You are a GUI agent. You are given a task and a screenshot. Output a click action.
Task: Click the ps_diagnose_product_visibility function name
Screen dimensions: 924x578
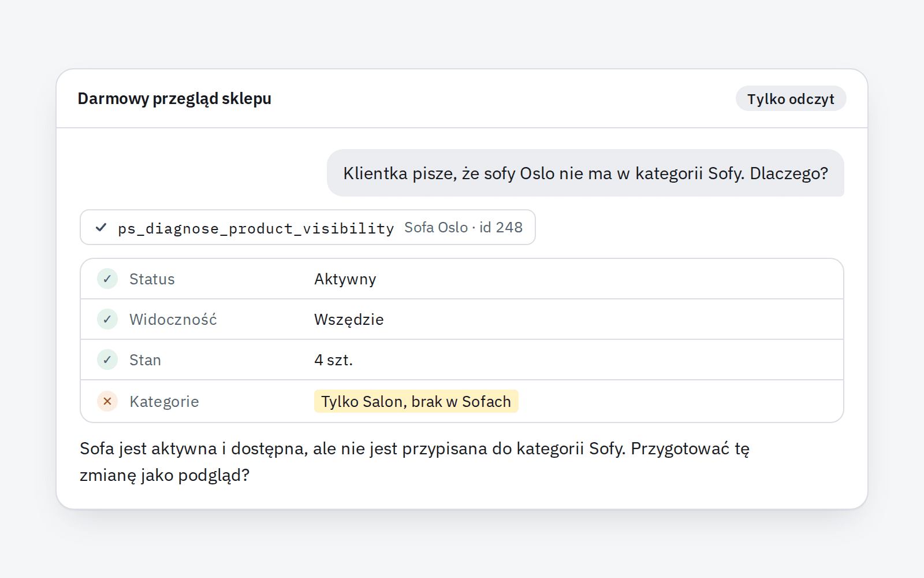[x=256, y=228]
